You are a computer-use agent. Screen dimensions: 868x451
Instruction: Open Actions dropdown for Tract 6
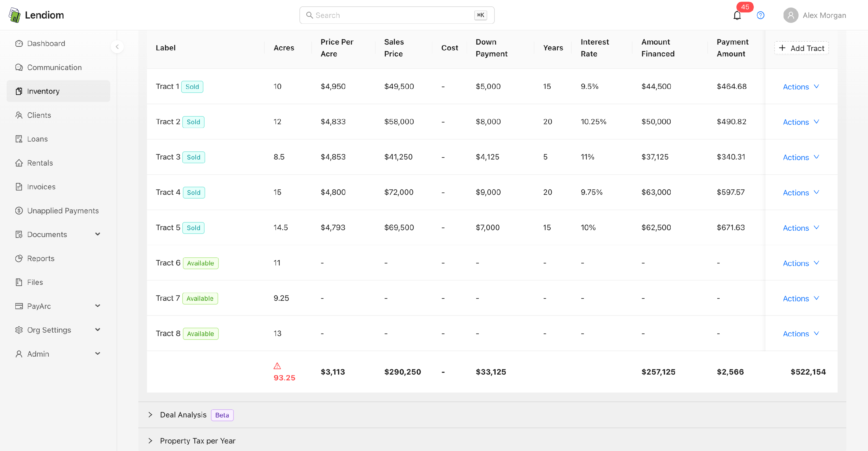(801, 263)
